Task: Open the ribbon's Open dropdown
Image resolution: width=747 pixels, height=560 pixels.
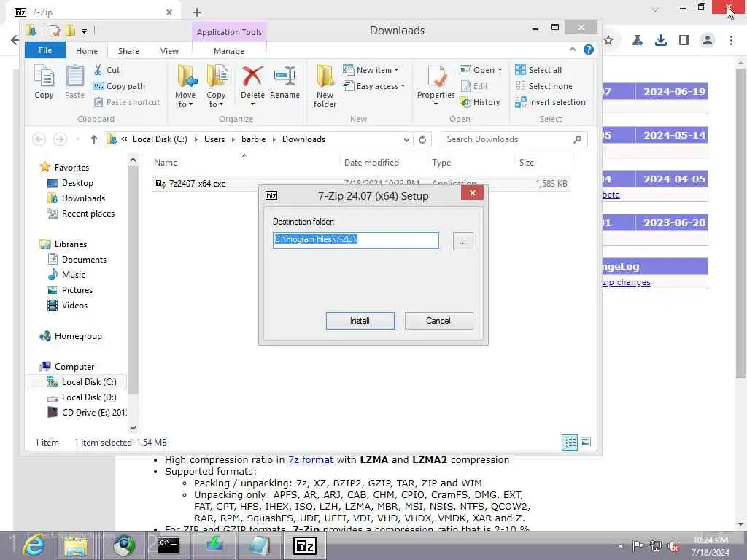Action: click(x=481, y=70)
